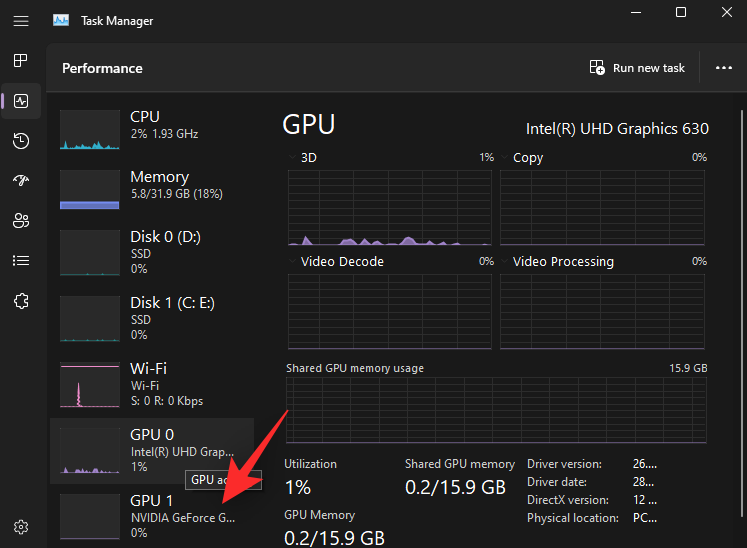Image resolution: width=747 pixels, height=548 pixels.
Task: Select Disk 1 (C: E:) entry
Action: (152, 318)
